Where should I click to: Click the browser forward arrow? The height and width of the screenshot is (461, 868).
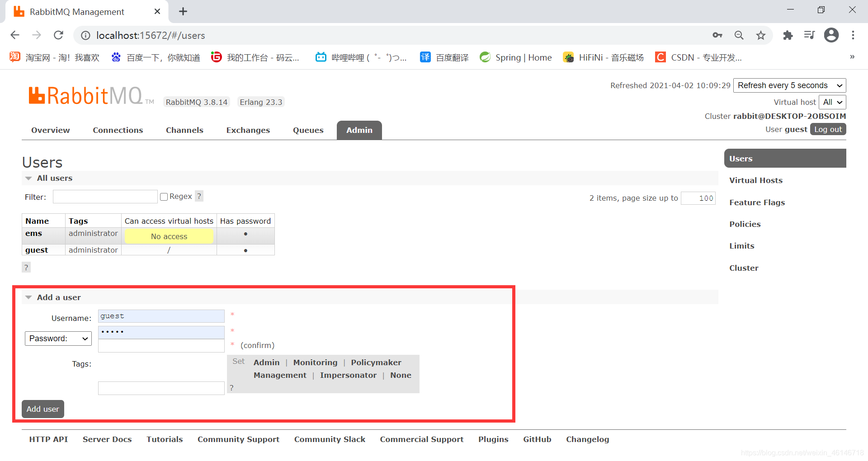37,35
